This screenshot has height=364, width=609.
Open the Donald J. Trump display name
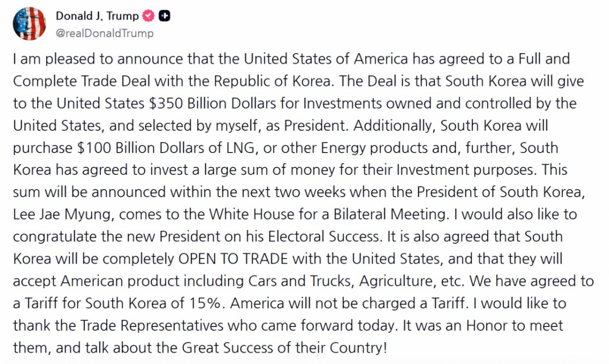point(96,16)
